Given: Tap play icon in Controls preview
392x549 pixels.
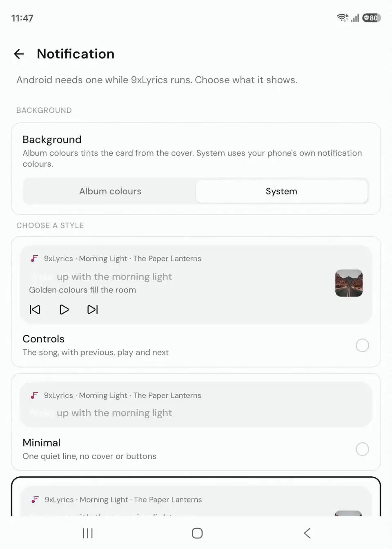Looking at the screenshot, I should click(x=64, y=310).
